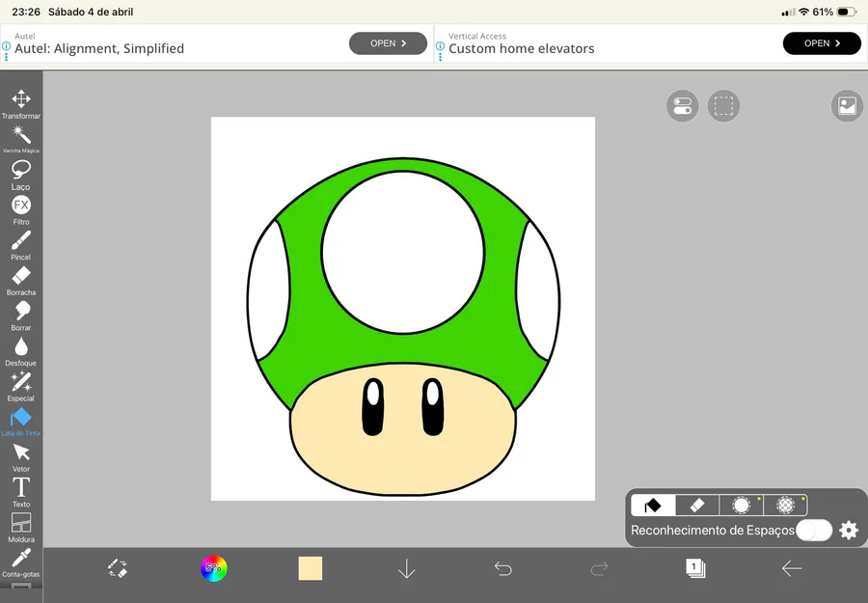Image resolution: width=868 pixels, height=603 pixels.
Task: Open the Filtro FX tool
Action: click(x=21, y=210)
